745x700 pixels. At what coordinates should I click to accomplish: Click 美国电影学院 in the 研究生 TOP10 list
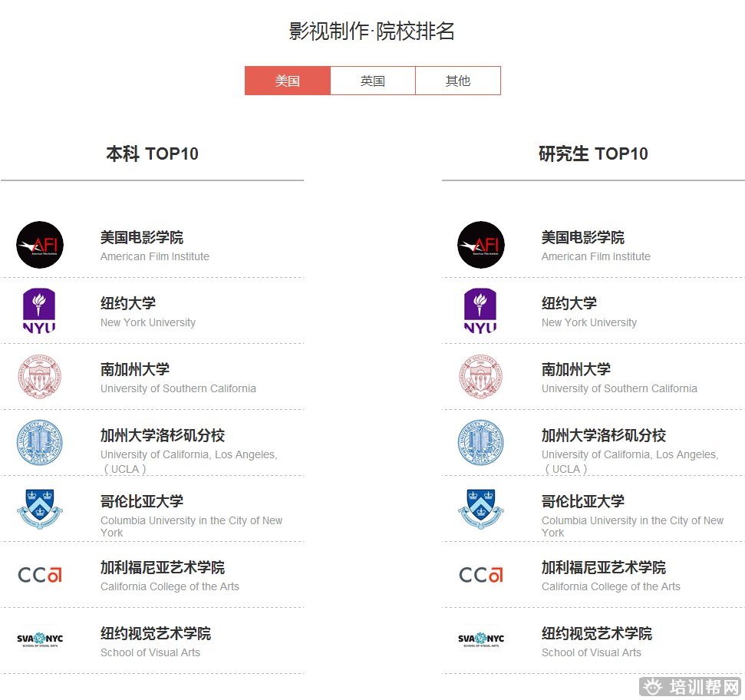coord(583,237)
